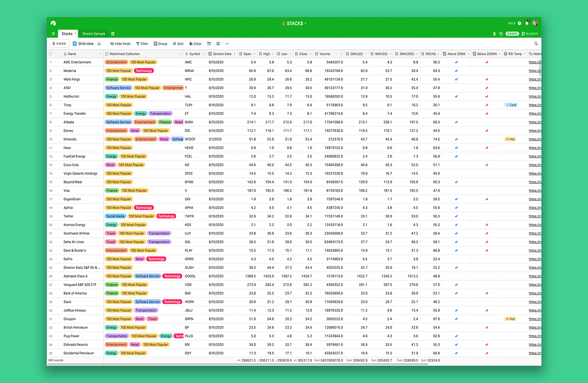Screen dimensions: 588x383
Task: Select the Technology tag on Moderna
Action: (145, 70)
